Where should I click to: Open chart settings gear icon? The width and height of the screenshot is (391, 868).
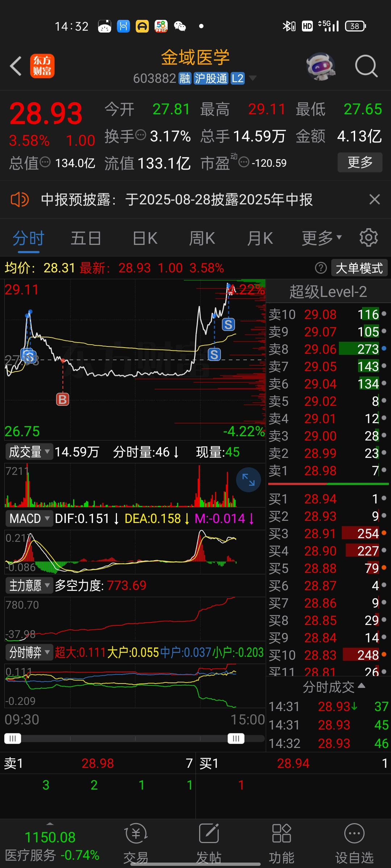pos(369,238)
